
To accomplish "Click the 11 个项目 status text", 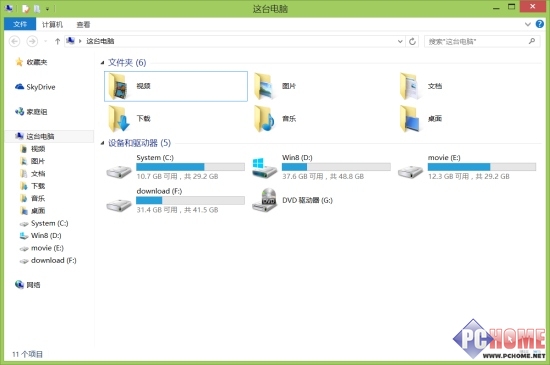I will [x=27, y=354].
